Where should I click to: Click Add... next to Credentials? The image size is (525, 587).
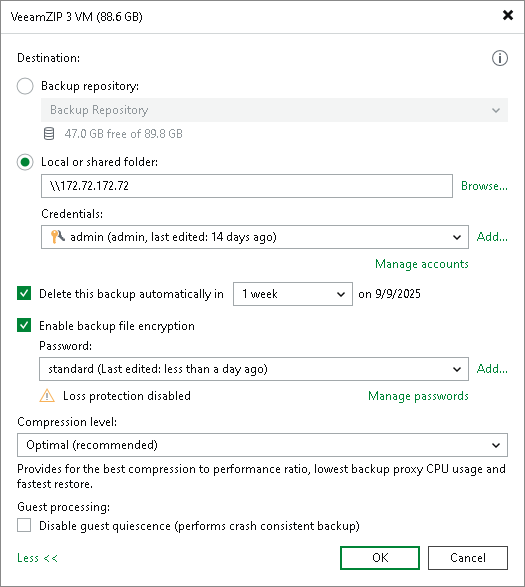(x=492, y=237)
